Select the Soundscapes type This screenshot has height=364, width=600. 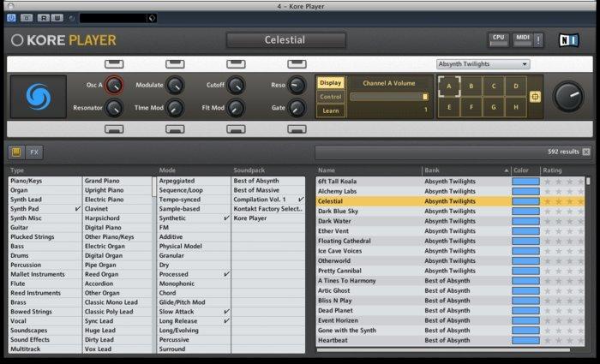coord(45,331)
